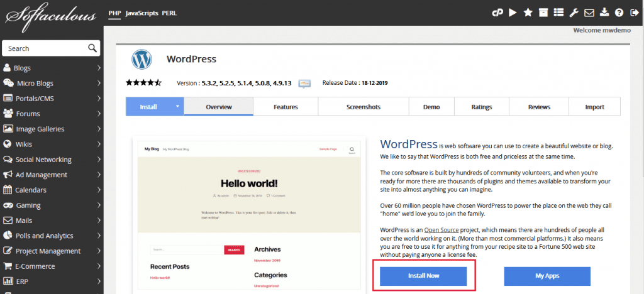
Task: Click the My Apps button
Action: click(x=547, y=276)
